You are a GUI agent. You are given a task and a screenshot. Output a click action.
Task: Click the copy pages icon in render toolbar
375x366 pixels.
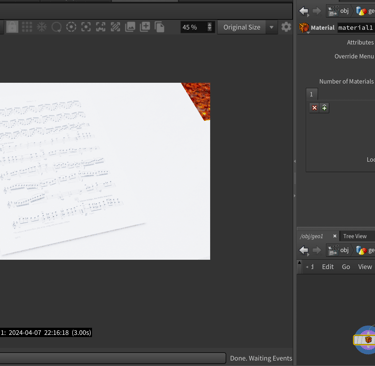(160, 27)
